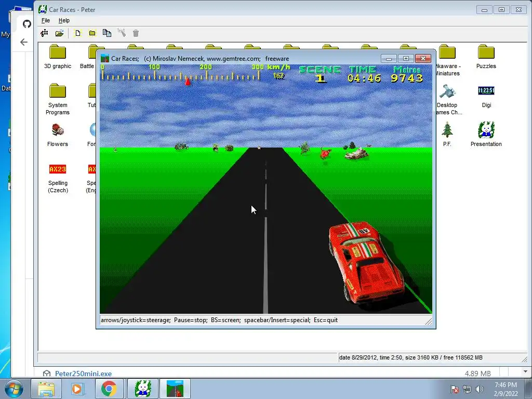
Task: Select the Presentation rabbit icon
Action: 486,135
